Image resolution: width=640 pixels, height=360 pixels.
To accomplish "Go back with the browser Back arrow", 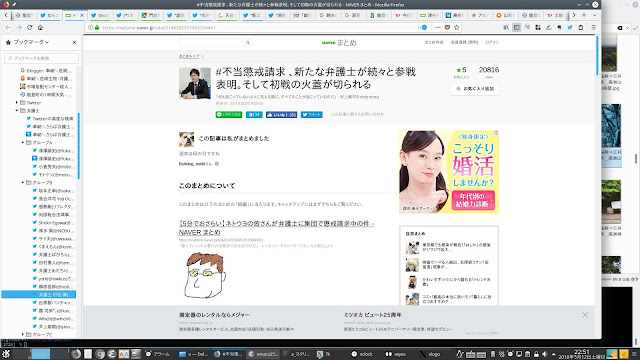I will pyautogui.click(x=8, y=27).
